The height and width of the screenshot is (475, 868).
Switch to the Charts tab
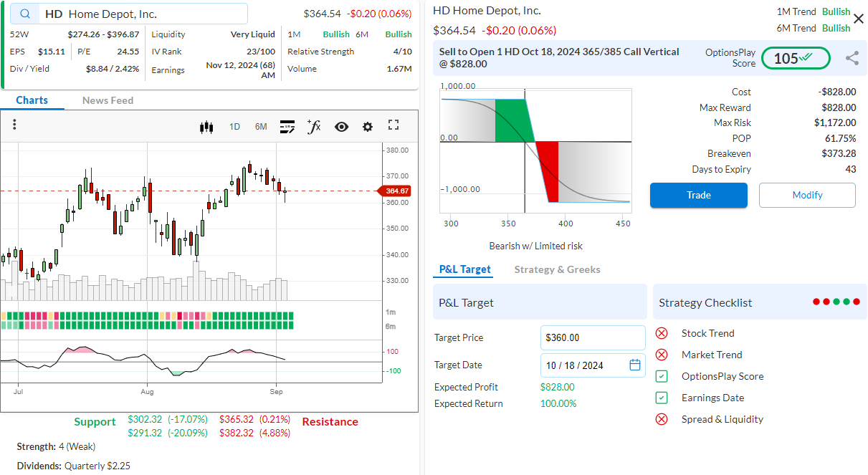(32, 100)
